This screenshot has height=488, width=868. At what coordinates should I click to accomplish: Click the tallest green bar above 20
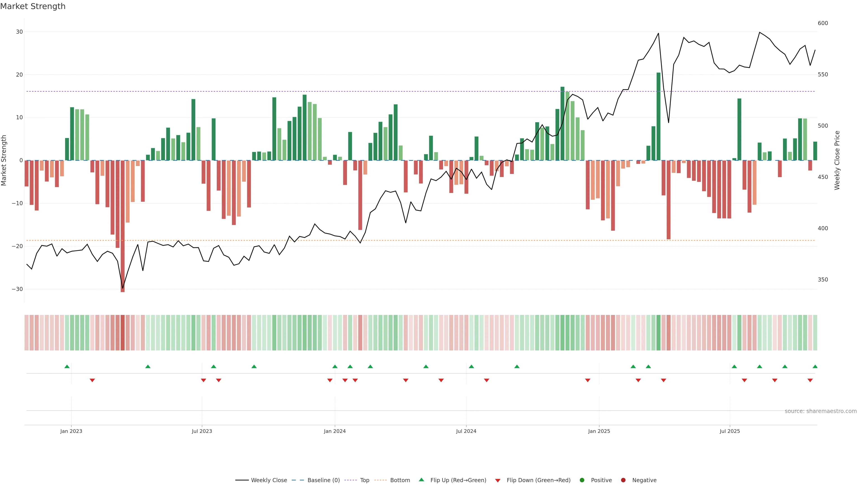point(658,116)
